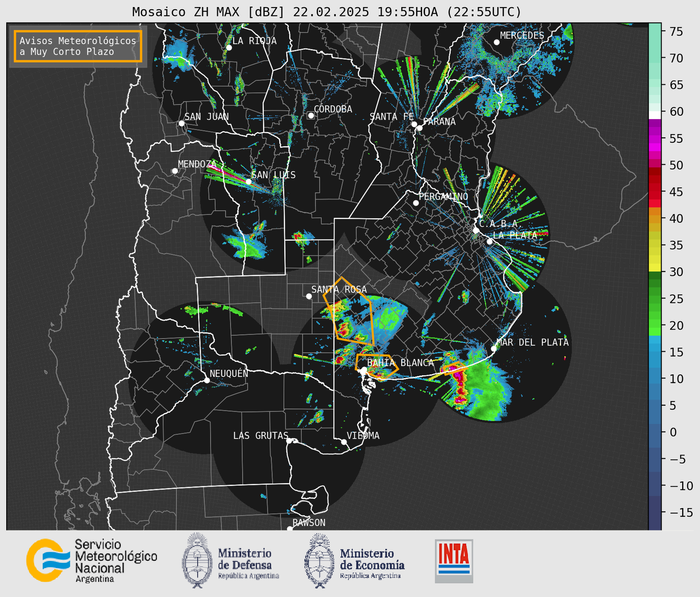The height and width of the screenshot is (597, 700).
Task: Select the MERCEDES city marker
Action: (497, 42)
